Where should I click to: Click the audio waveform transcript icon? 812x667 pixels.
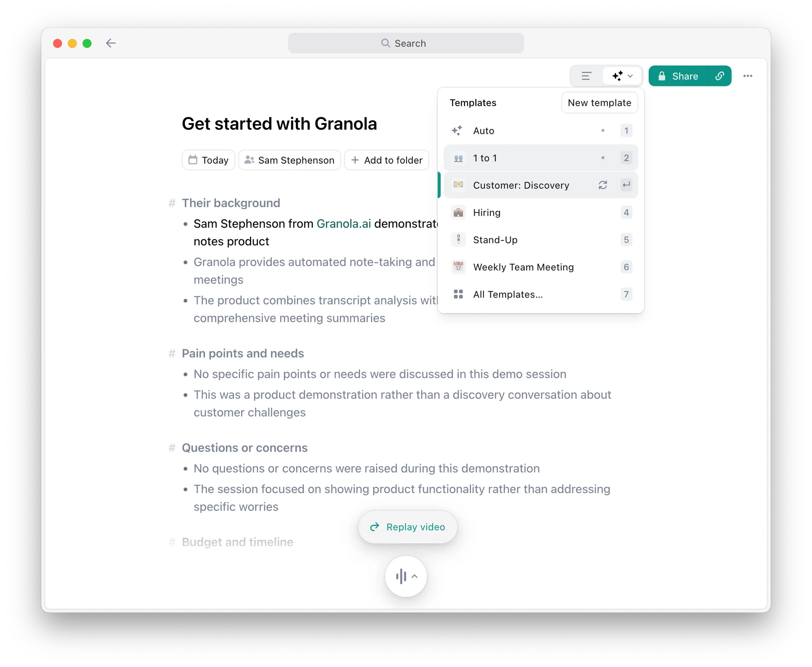tap(401, 576)
